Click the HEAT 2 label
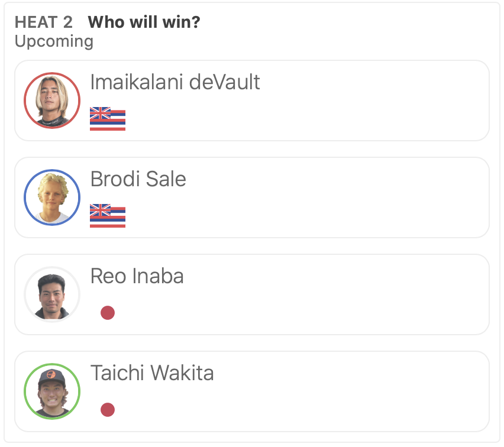504x447 pixels. click(x=44, y=22)
